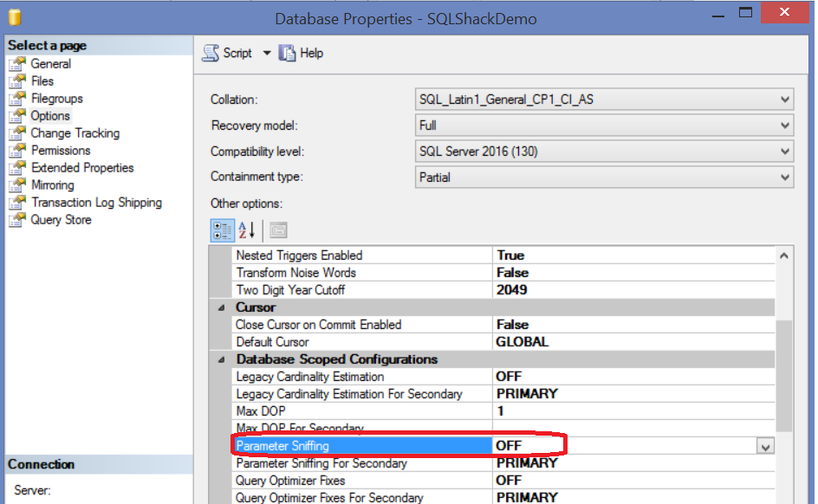Open the Recovery model dropdown

784,125
